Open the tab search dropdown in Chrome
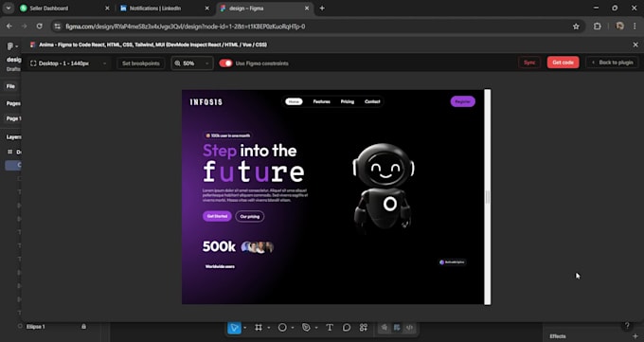644x342 pixels. 9,9
